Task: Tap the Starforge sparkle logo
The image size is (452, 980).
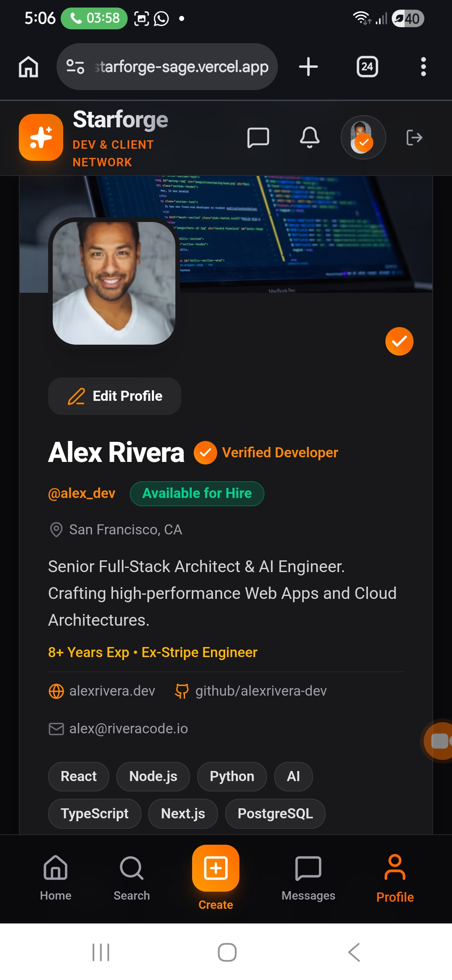Action: [41, 137]
